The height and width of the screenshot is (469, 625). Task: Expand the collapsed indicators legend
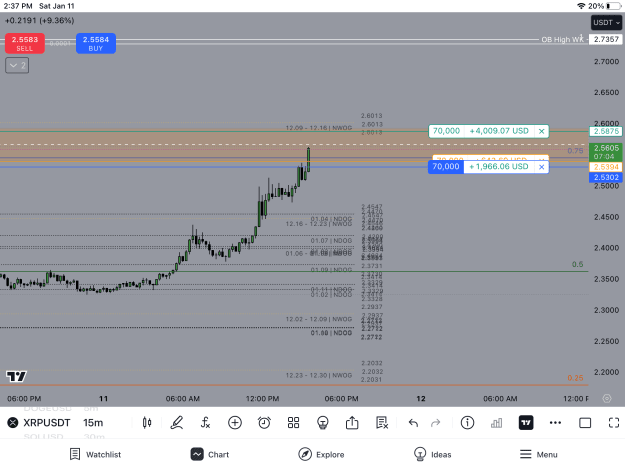pos(17,65)
